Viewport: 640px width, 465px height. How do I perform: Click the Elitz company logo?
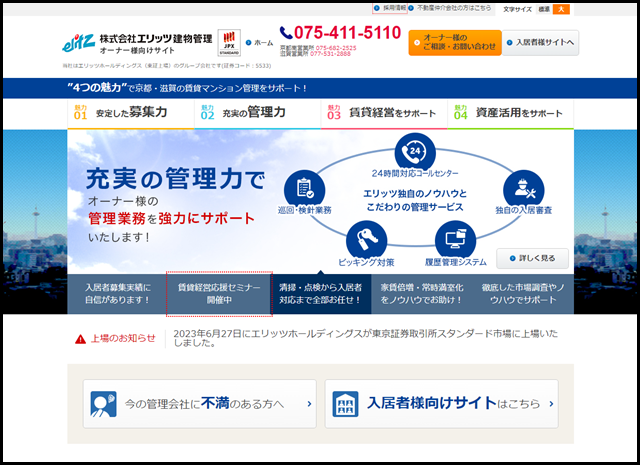tap(78, 43)
